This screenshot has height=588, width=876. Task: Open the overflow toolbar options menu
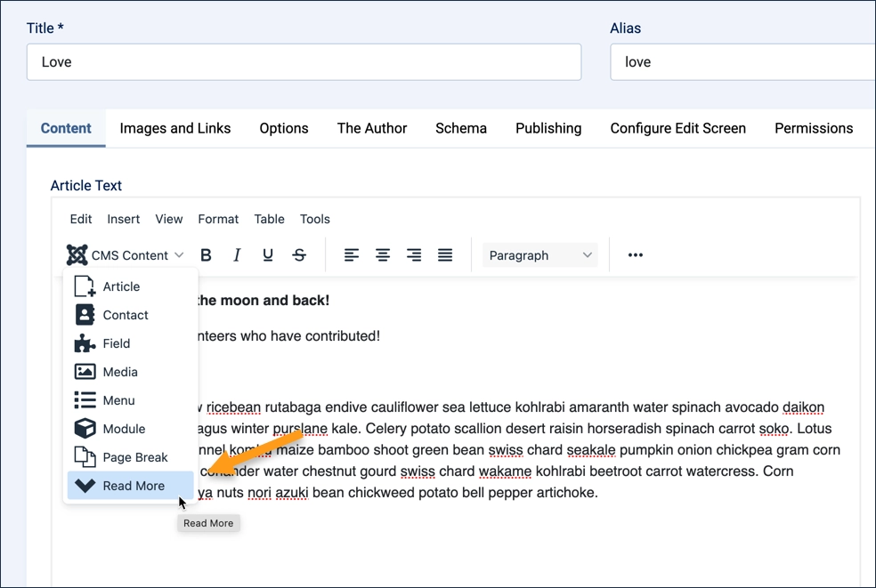tap(635, 254)
